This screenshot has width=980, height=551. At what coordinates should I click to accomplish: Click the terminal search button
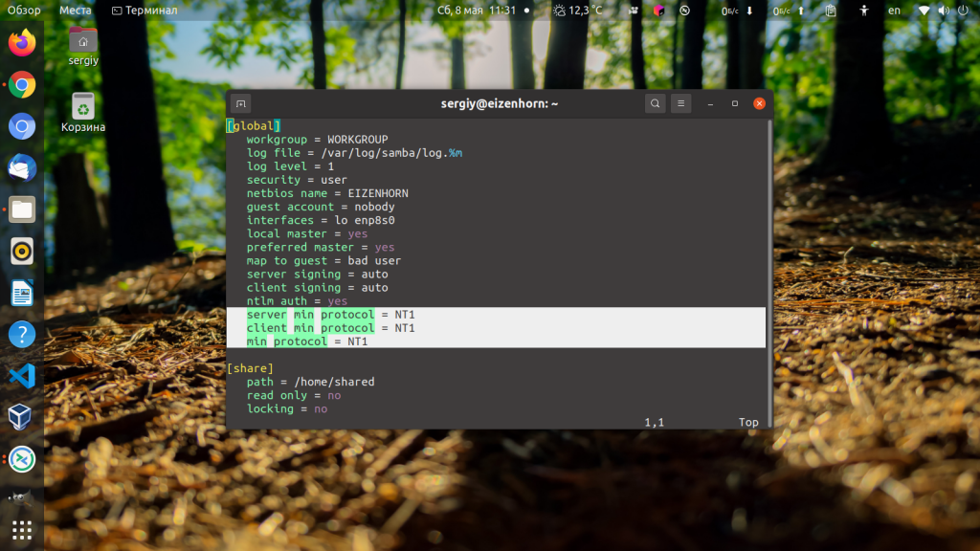pyautogui.click(x=655, y=103)
